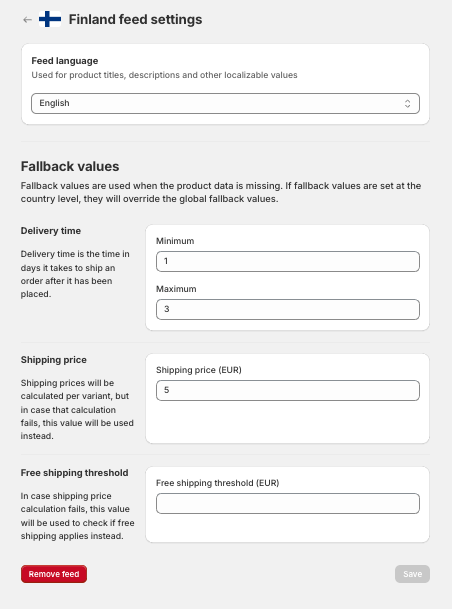452x609 pixels.
Task: Click the Feed language card label
Action: (65, 61)
